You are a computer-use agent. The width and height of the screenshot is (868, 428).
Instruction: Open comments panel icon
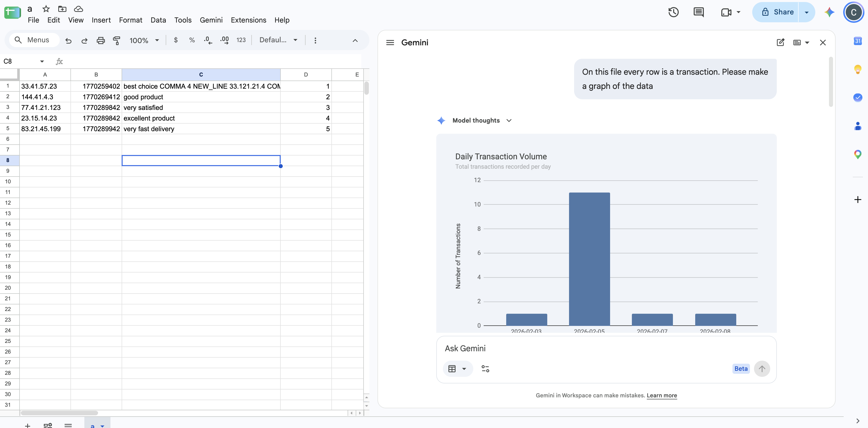[699, 12]
